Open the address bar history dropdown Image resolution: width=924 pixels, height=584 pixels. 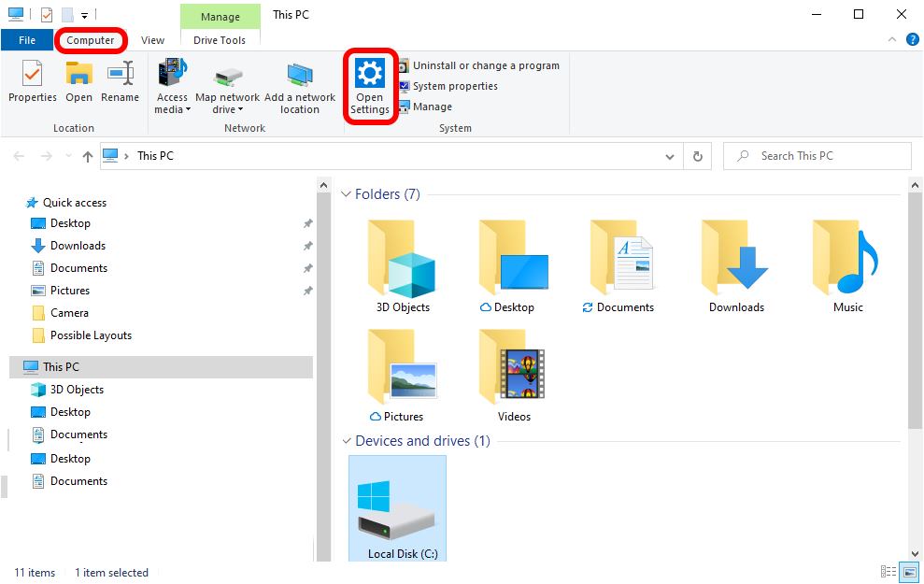coord(669,156)
